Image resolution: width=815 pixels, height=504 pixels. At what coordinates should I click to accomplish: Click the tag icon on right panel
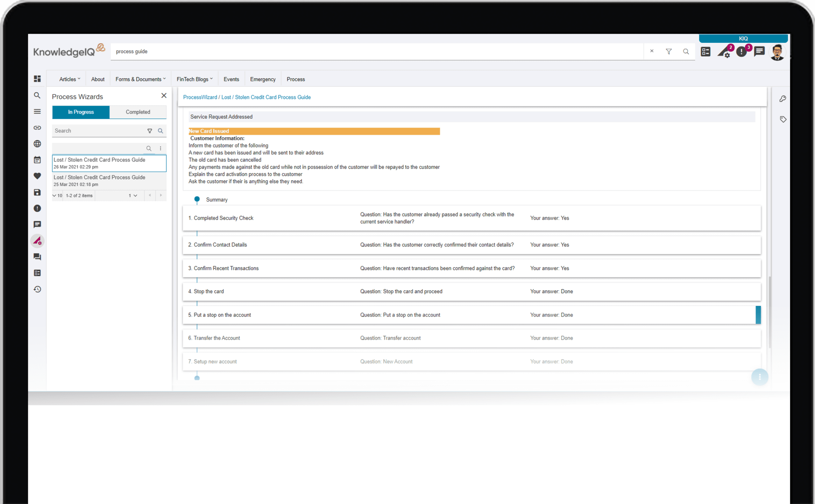pyautogui.click(x=783, y=119)
